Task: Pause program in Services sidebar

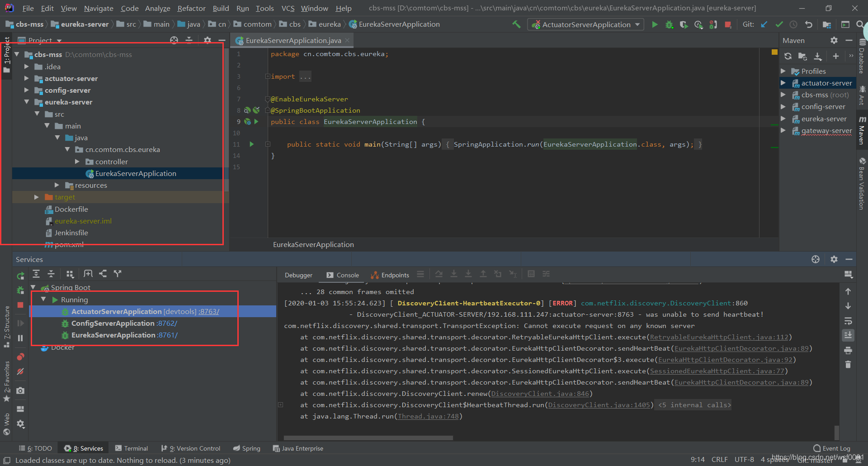Action: pos(20,338)
